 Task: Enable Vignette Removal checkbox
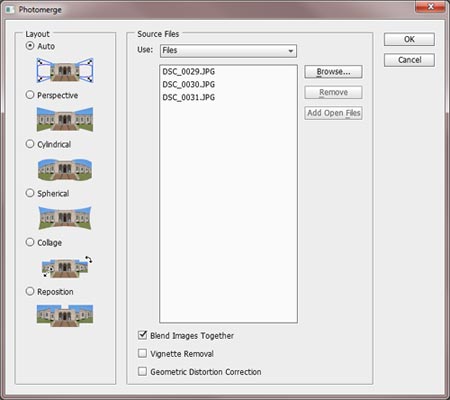pos(142,353)
